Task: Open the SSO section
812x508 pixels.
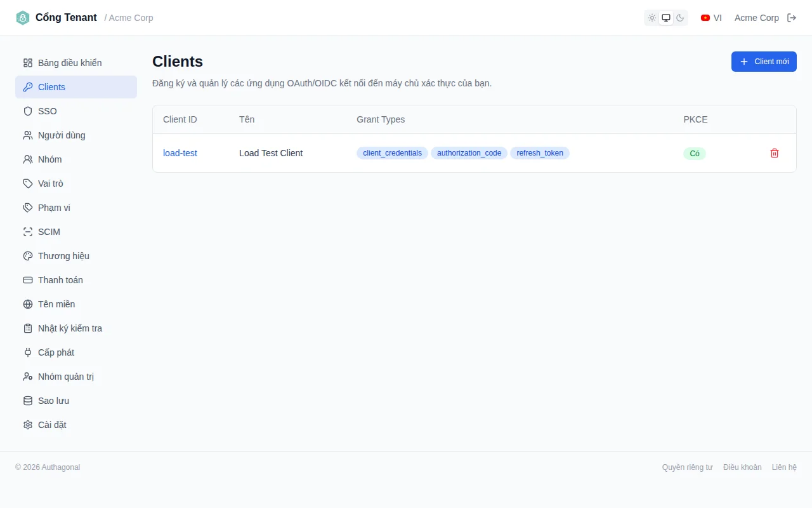Action: pyautogui.click(x=76, y=111)
